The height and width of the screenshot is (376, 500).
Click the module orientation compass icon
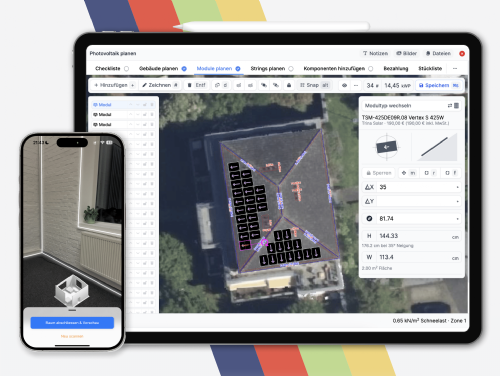pos(386,147)
